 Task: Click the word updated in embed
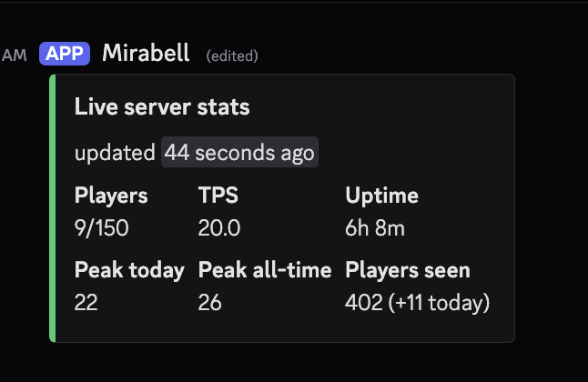115,153
